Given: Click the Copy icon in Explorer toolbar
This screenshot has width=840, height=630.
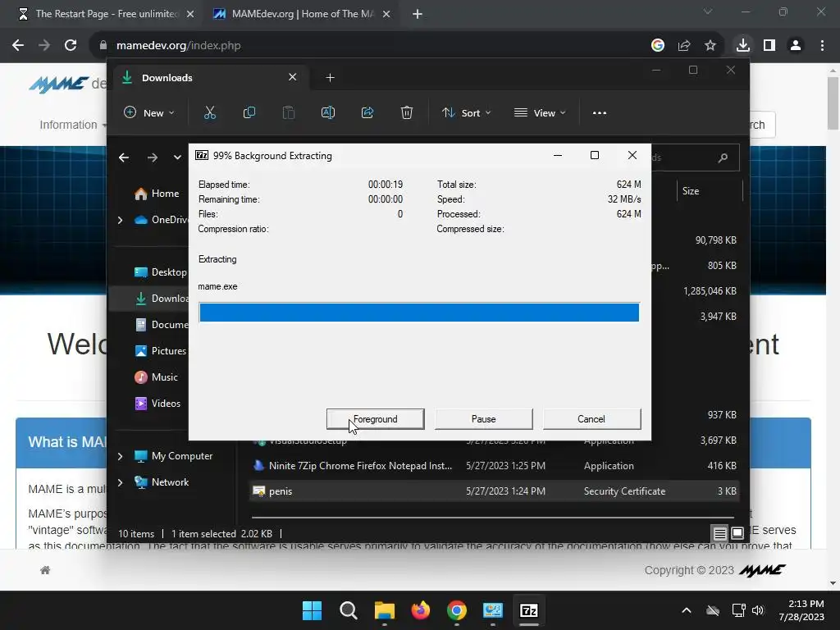Looking at the screenshot, I should coord(249,113).
